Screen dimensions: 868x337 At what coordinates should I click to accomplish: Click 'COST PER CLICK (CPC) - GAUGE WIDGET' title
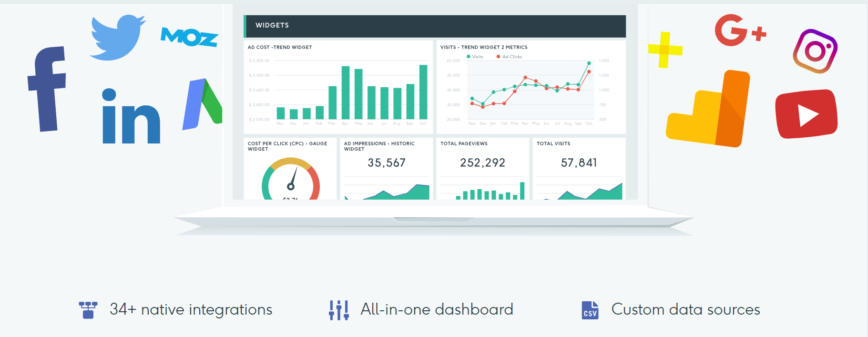tap(287, 146)
